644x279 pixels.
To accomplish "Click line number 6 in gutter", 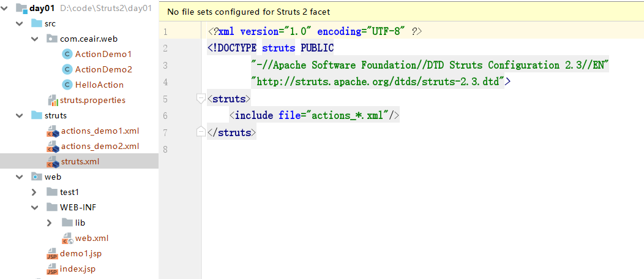I will pos(165,116).
